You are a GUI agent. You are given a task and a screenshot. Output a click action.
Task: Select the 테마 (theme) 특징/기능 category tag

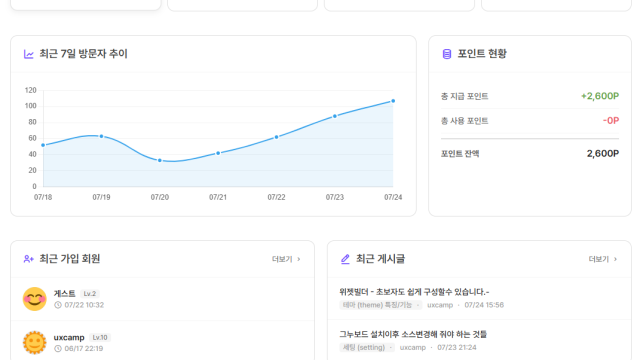pos(377,305)
